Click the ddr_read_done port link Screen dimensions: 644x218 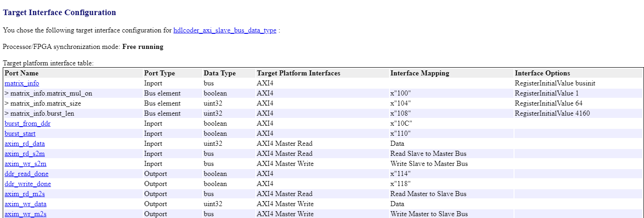27,174
